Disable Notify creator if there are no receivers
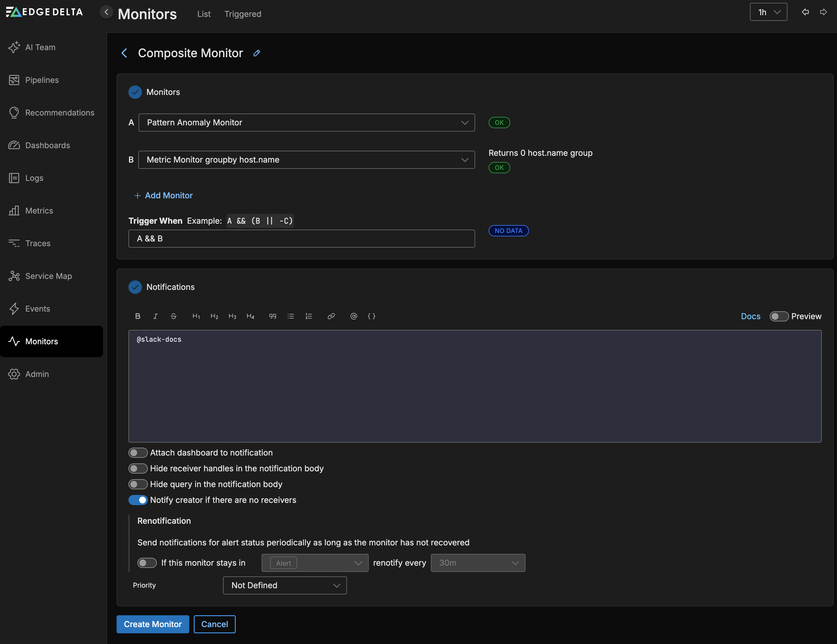The width and height of the screenshot is (837, 644). point(138,500)
